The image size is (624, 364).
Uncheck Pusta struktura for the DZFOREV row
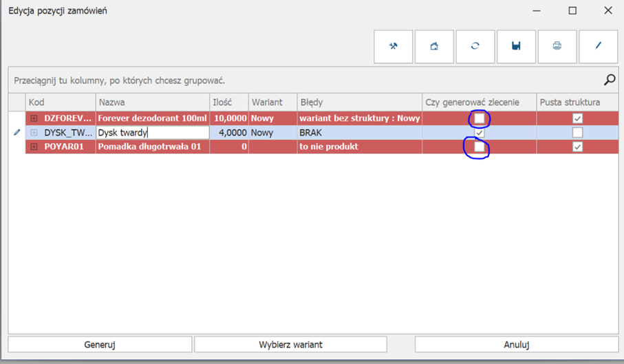[577, 118]
